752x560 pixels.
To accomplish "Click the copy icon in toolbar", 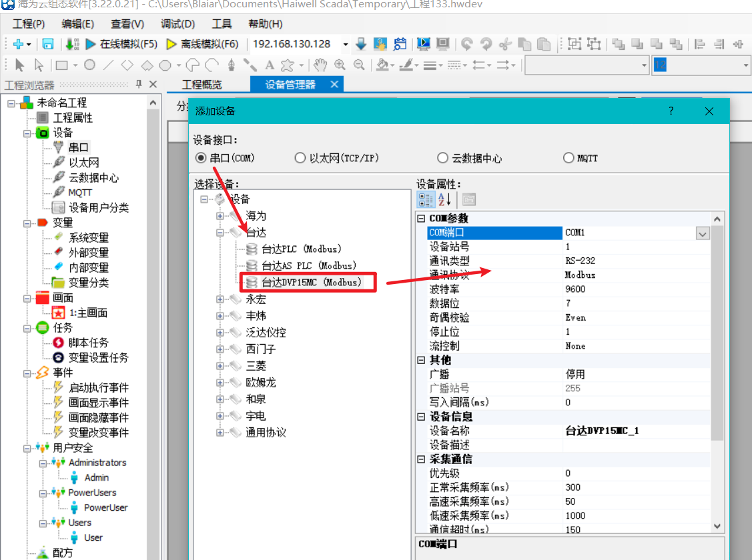I will point(524,44).
